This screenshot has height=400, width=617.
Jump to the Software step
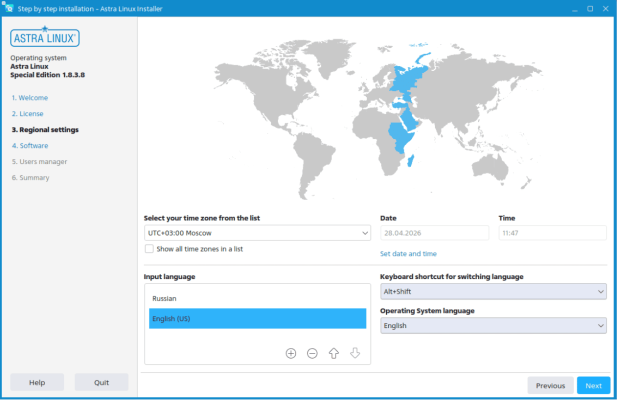30,146
